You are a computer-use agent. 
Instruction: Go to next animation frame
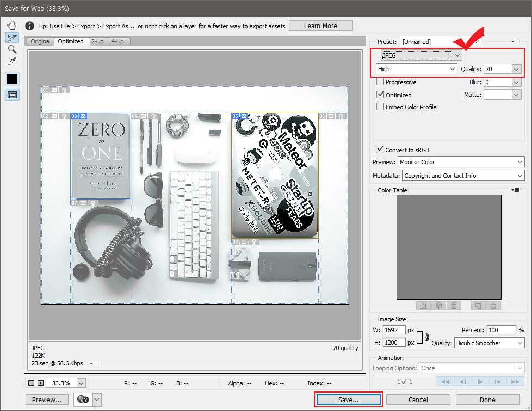[x=498, y=382]
